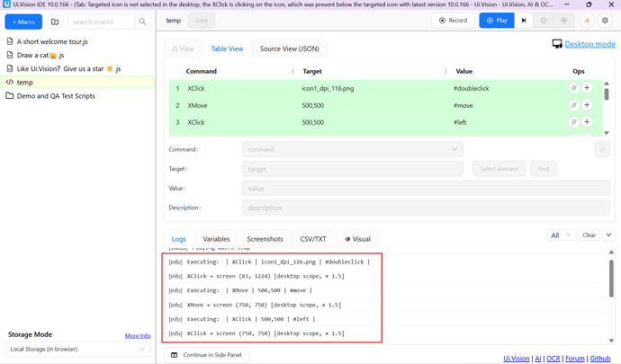Comment out row 1 command

pos(574,88)
